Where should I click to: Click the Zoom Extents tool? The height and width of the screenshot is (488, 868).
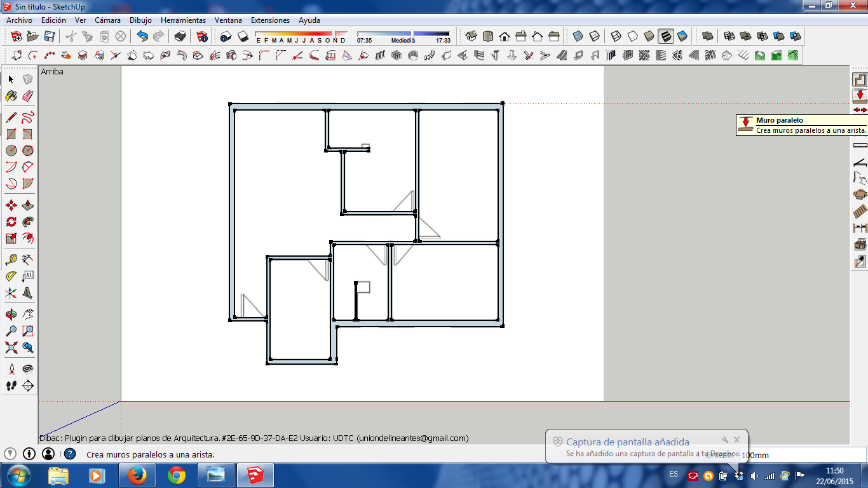tap(11, 348)
